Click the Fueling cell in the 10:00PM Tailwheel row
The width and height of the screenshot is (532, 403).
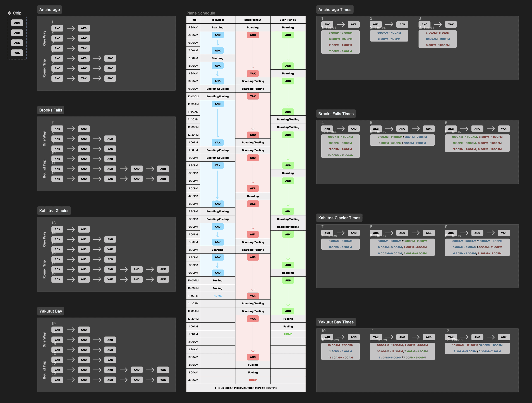point(218,280)
